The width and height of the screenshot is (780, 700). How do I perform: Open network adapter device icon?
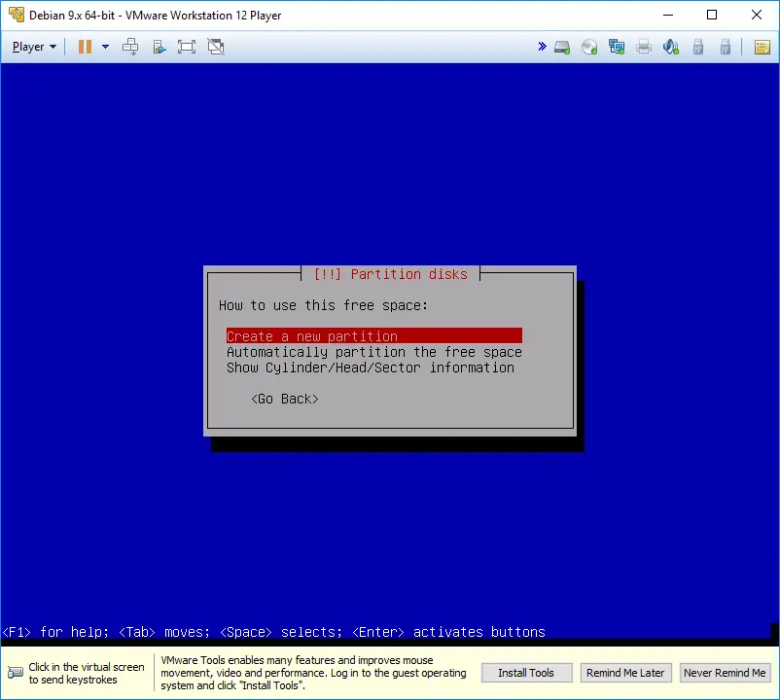(617, 47)
